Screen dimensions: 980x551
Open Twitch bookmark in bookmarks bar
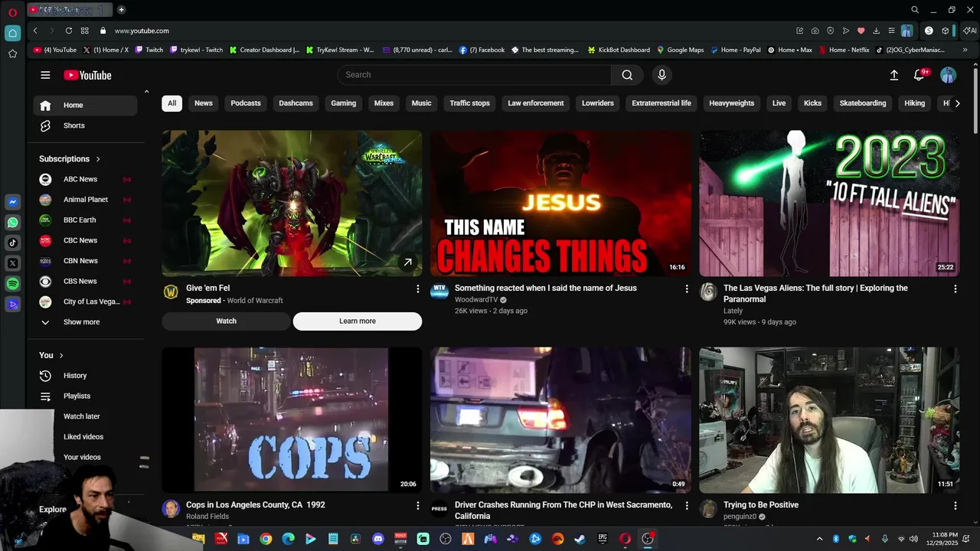click(x=149, y=50)
